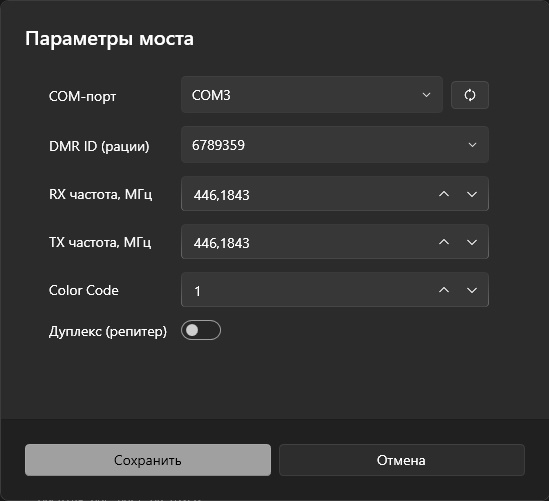The image size is (549, 501).
Task: Click the RX частота, МГц label
Action: tap(100, 194)
